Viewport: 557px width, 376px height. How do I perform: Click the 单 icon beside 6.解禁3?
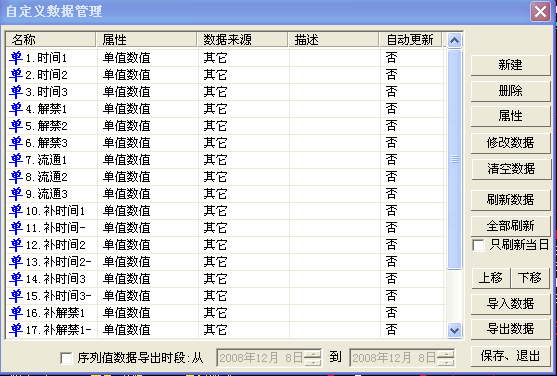point(16,143)
